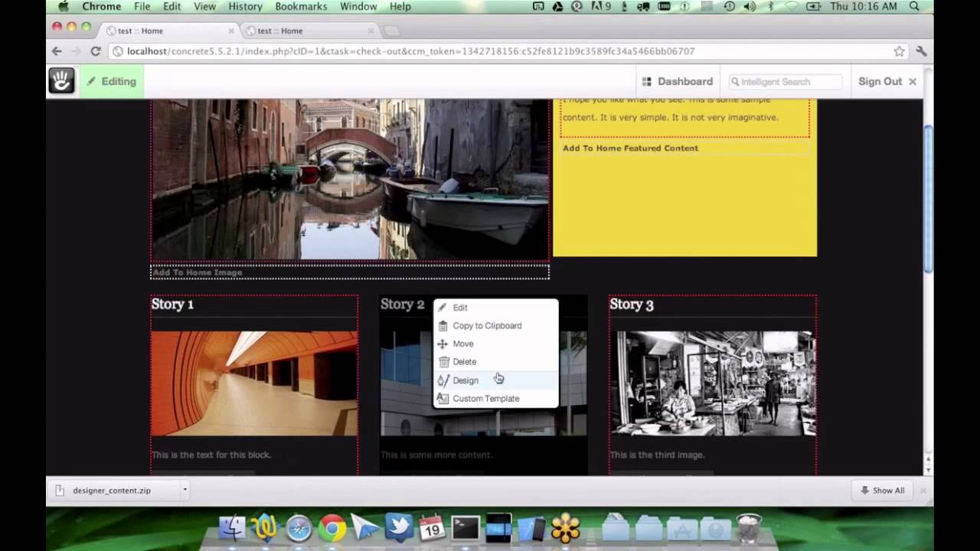Choose Copy to Clipboard in context menu

(496, 326)
